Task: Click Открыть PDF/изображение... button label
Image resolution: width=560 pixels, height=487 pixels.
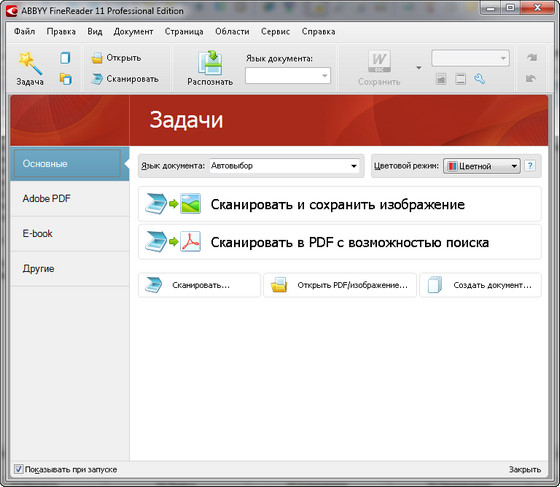Action: point(352,285)
